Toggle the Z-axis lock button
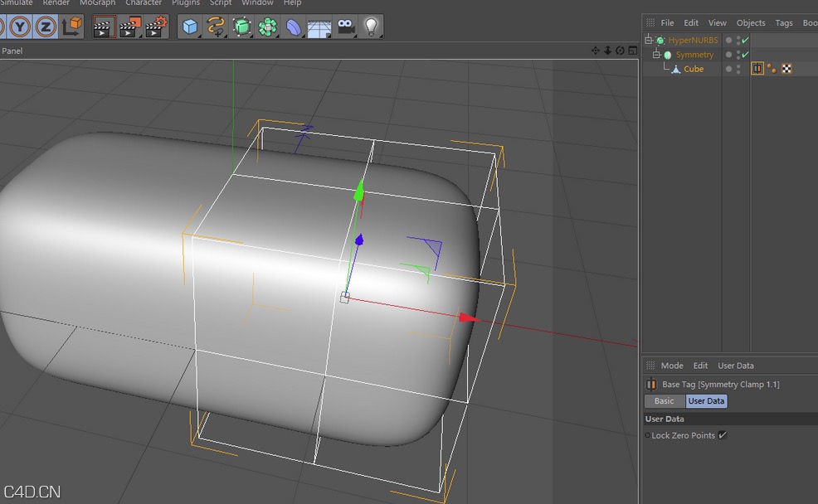Image resolution: width=818 pixels, height=504 pixels. click(x=44, y=27)
